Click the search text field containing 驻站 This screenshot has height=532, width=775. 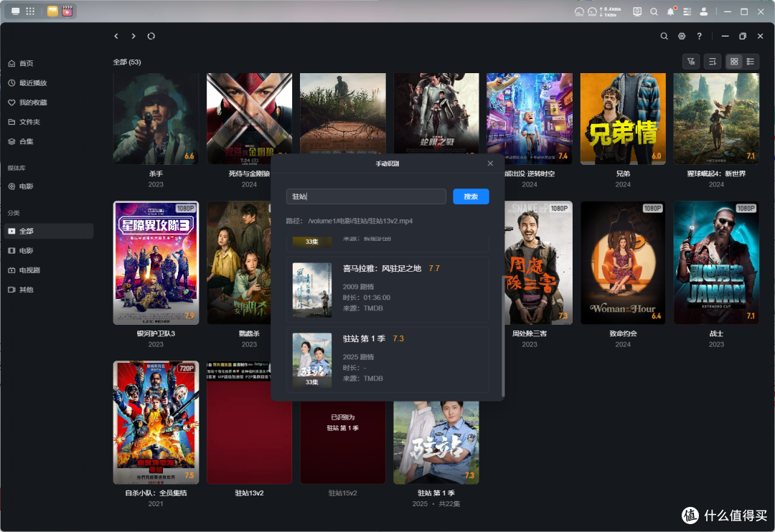[x=366, y=196]
